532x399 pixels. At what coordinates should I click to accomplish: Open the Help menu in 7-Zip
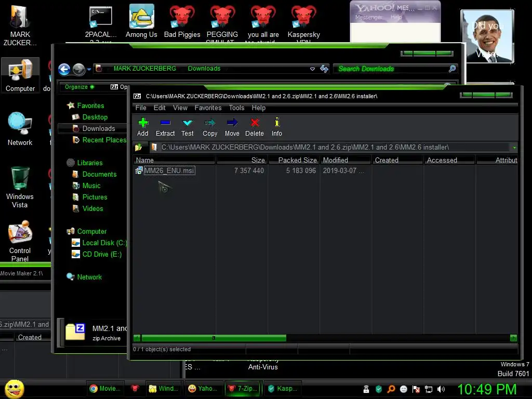point(259,108)
